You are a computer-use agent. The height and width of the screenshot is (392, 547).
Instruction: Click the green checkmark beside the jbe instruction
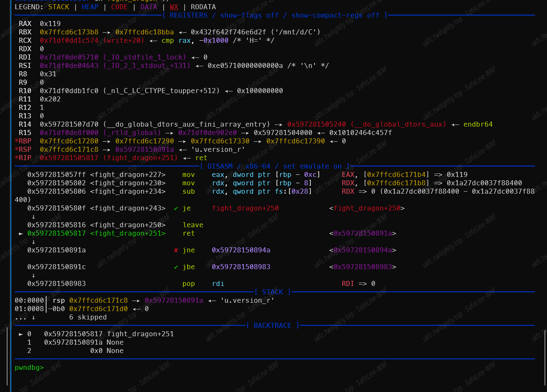[x=176, y=267]
